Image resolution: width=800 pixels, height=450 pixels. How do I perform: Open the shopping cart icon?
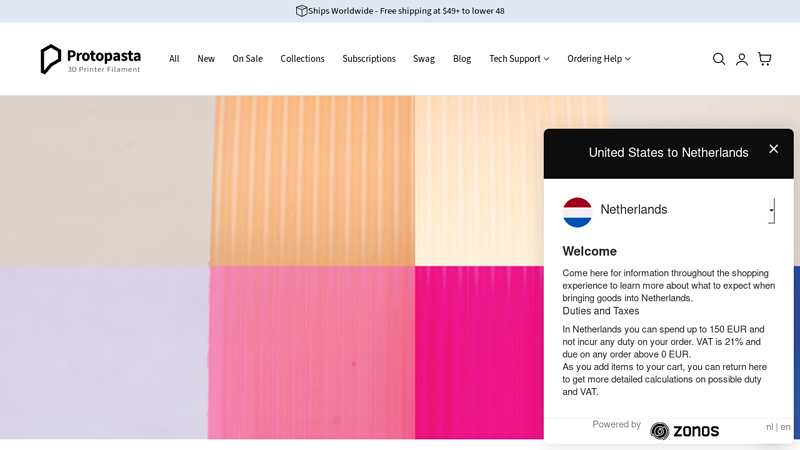coord(764,59)
